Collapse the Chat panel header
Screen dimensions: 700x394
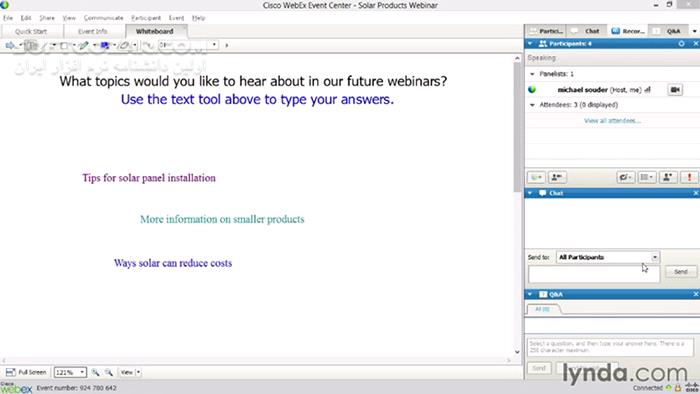coord(530,193)
